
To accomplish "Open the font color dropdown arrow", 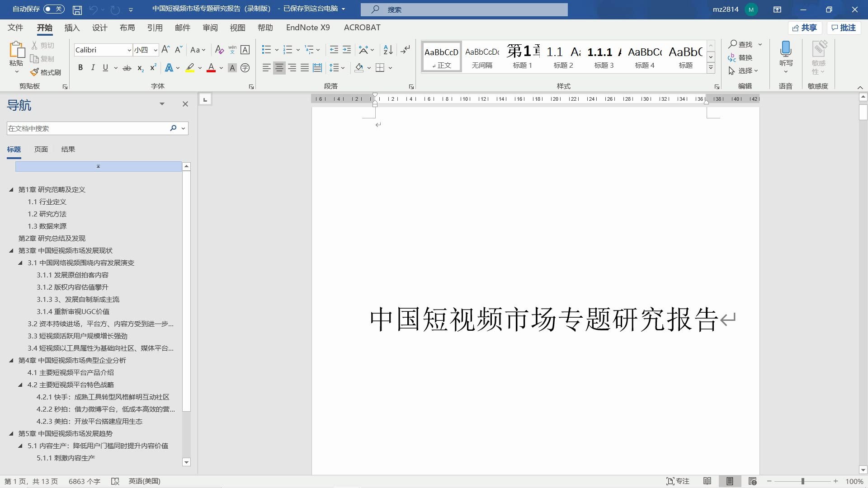I will click(221, 68).
